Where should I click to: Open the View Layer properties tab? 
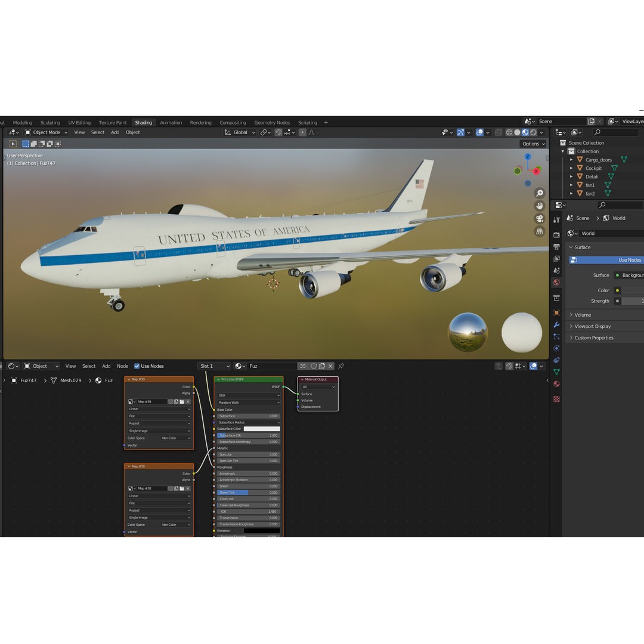[x=556, y=259]
